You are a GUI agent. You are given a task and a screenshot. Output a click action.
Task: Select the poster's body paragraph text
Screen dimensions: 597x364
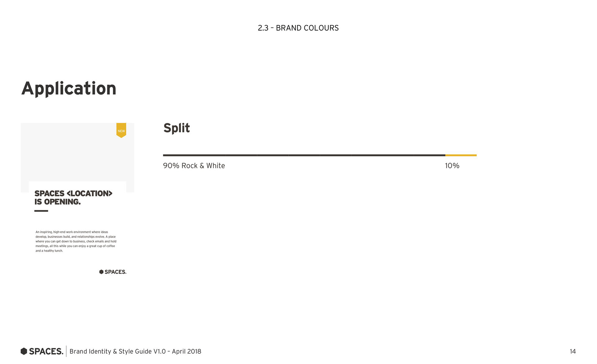[x=76, y=241]
